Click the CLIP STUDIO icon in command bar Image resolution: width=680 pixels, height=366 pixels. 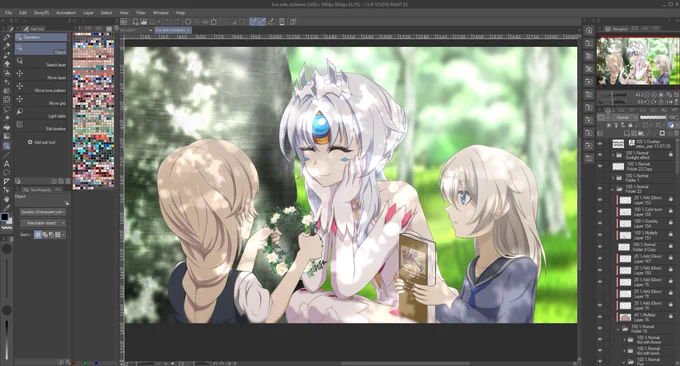pyautogui.click(x=124, y=22)
